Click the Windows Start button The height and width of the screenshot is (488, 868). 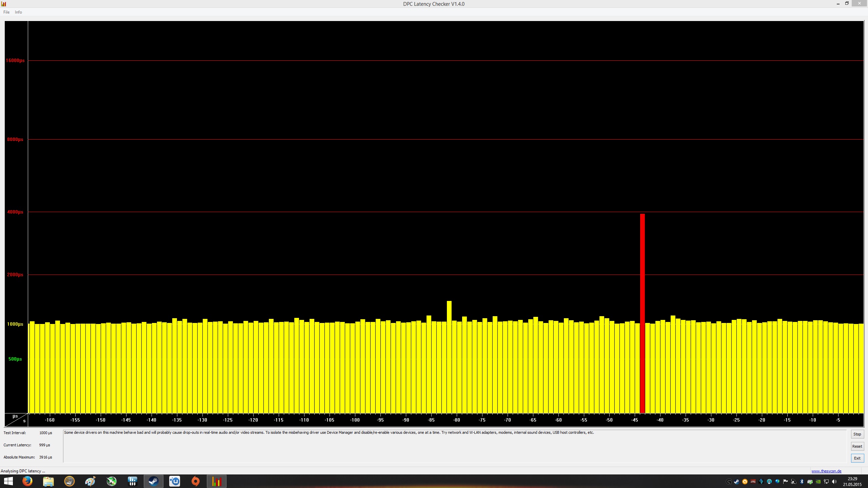[8, 481]
